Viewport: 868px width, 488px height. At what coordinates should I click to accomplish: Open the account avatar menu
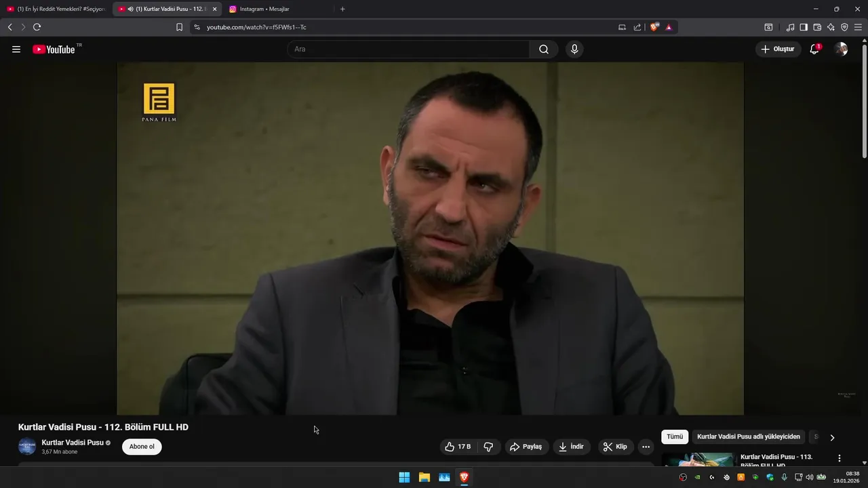point(841,49)
